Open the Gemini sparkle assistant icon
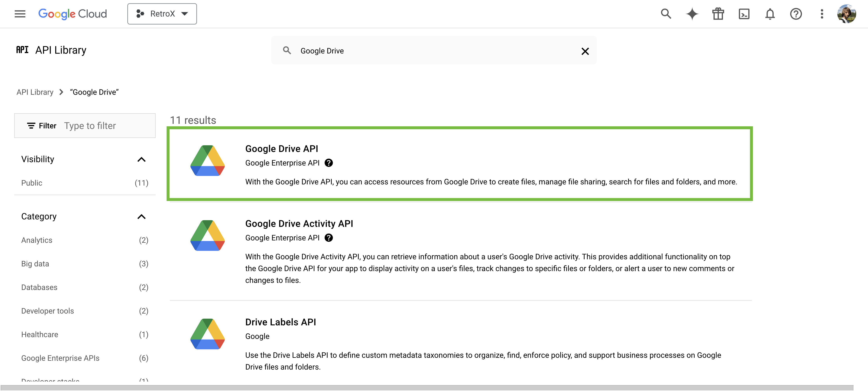The image size is (868, 391). coord(692,14)
